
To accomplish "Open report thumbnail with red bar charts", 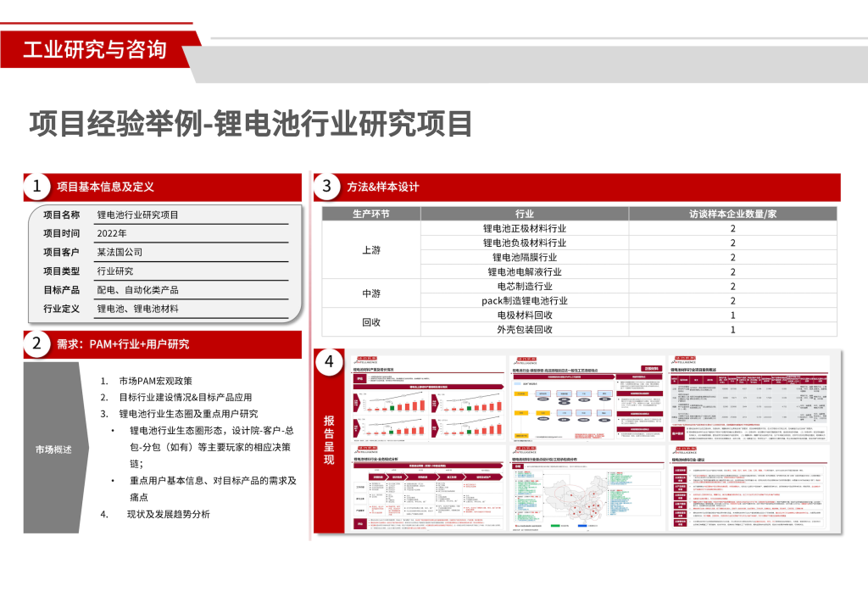I will click(x=428, y=399).
